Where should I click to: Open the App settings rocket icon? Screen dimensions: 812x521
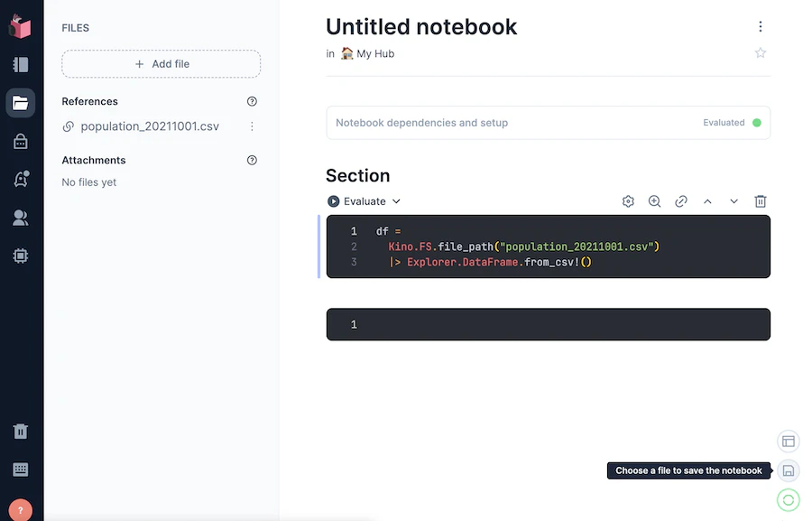pos(21,179)
